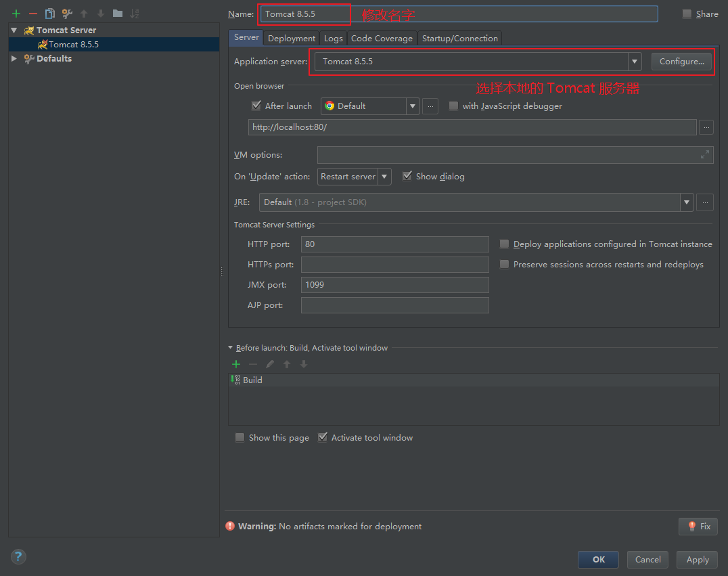Select the Build item in the launch list

point(252,380)
